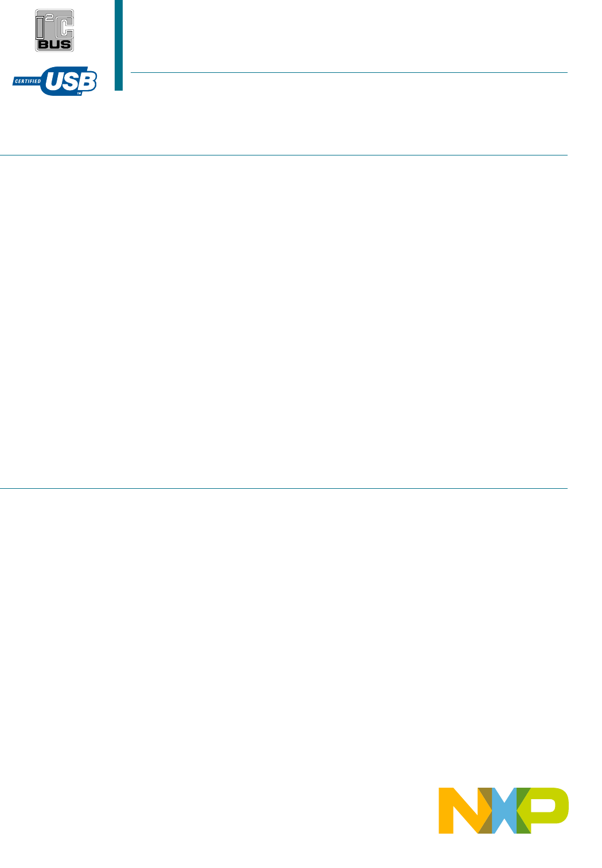The height and width of the screenshot is (868, 602).
Task: Click the Certified USB logo
Action: coord(55,81)
